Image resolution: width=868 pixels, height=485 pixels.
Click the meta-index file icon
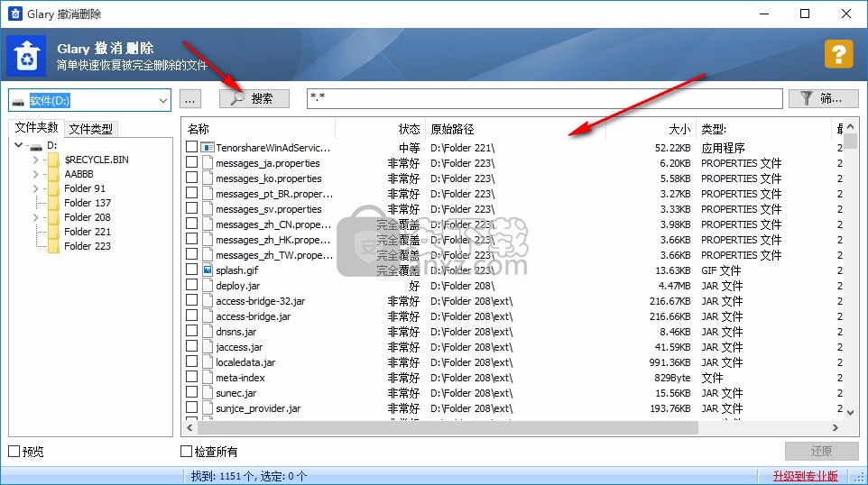coord(207,377)
